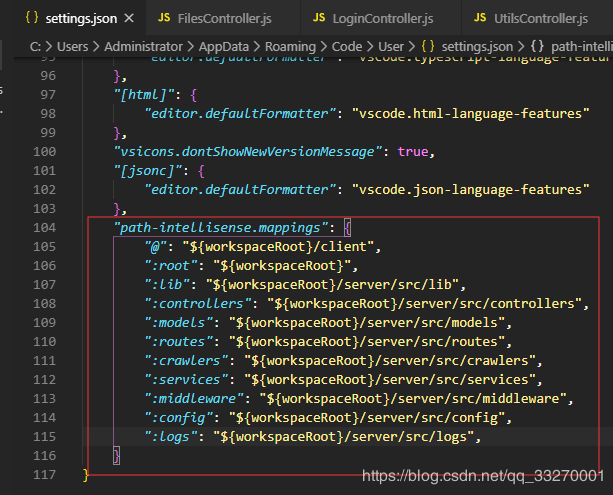Click the ":middleware" mapping key
Screen dimensions: 613x495
194,399
